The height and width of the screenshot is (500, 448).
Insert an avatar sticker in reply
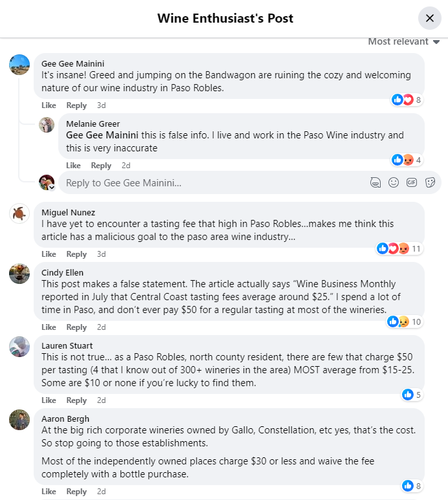(375, 183)
